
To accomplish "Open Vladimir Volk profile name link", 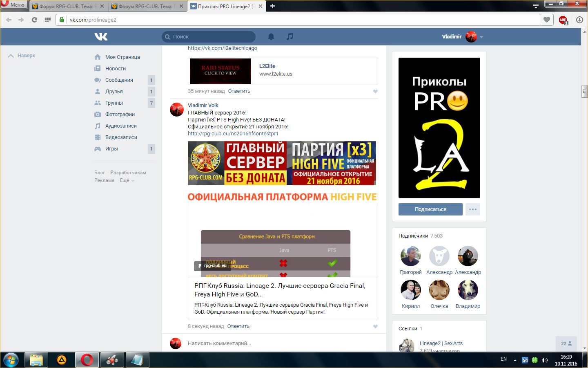I will pyautogui.click(x=203, y=105).
